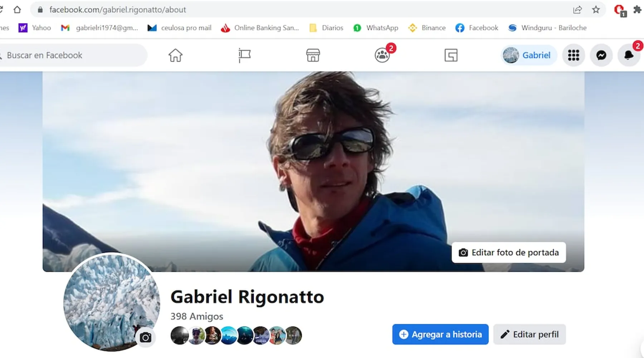Viewport: 644px width, 358px height.
Task: Open the nine-dot menu grid icon
Action: point(574,55)
